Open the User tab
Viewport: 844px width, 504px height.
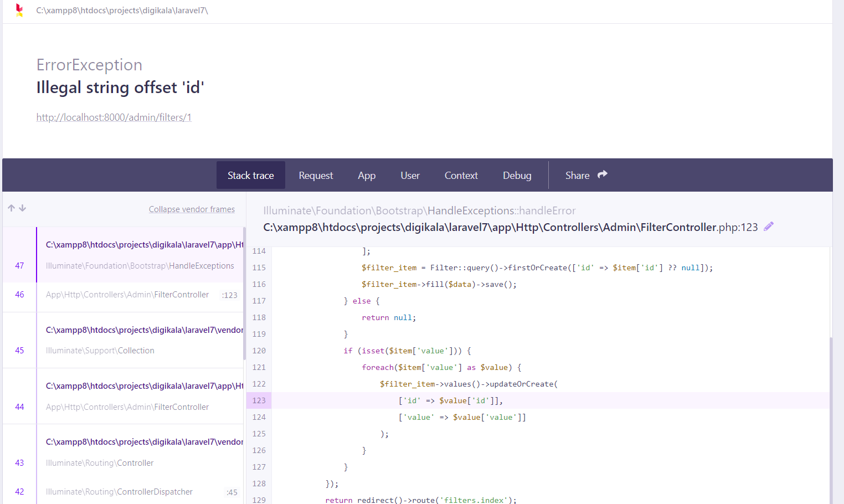click(x=410, y=175)
